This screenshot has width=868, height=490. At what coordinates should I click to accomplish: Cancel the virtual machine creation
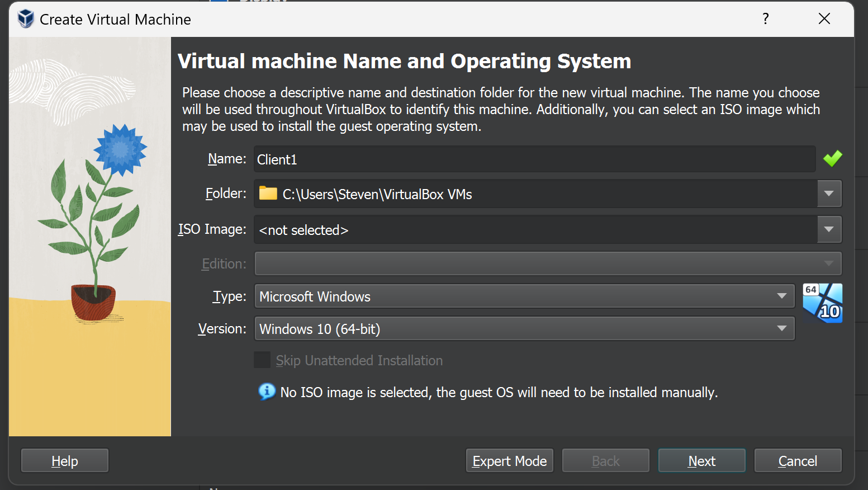click(x=798, y=461)
